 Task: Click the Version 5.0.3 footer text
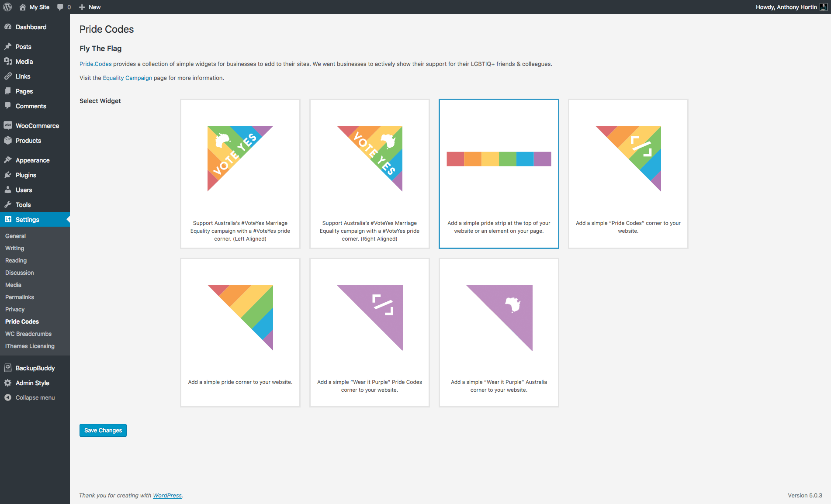coord(805,495)
